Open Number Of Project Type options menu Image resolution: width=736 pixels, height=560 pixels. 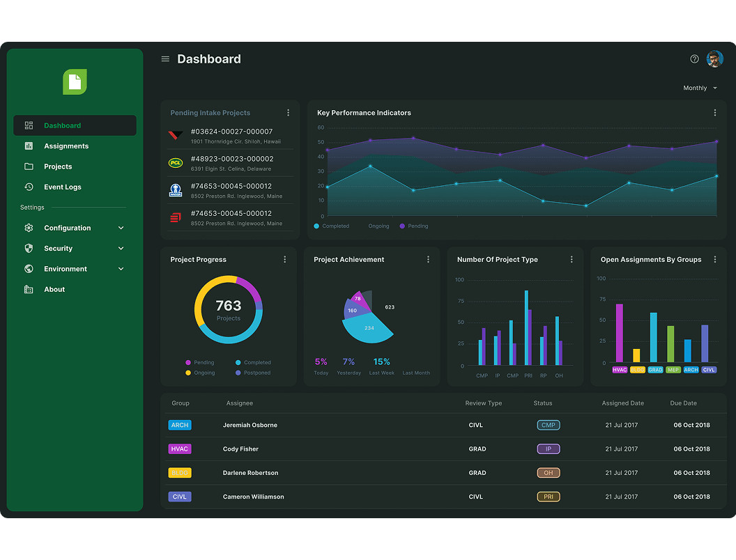(572, 260)
